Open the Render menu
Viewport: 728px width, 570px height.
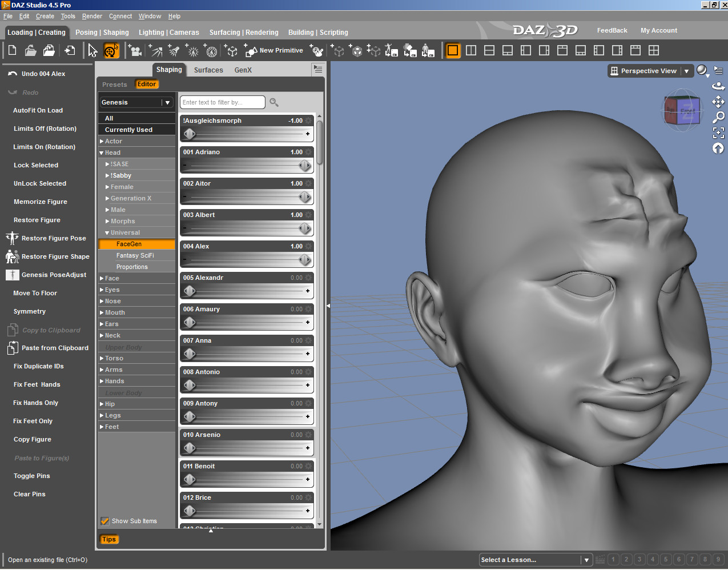click(x=92, y=16)
